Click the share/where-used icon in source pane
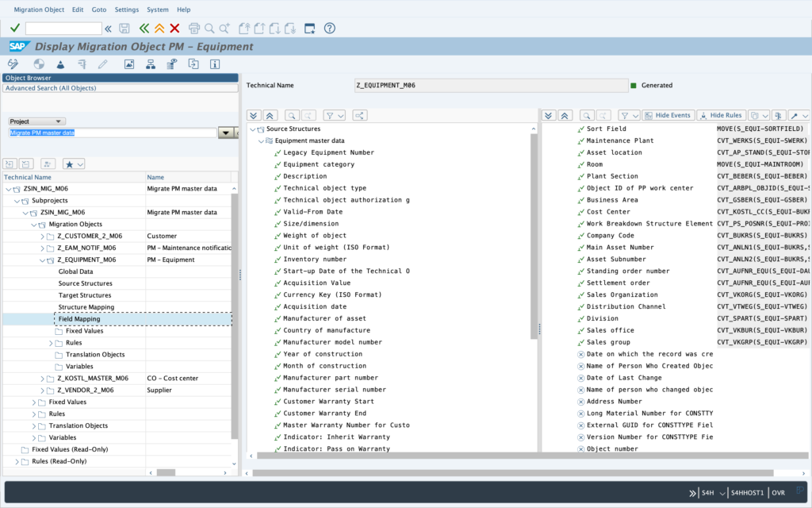The height and width of the screenshot is (508, 812). 359,116
